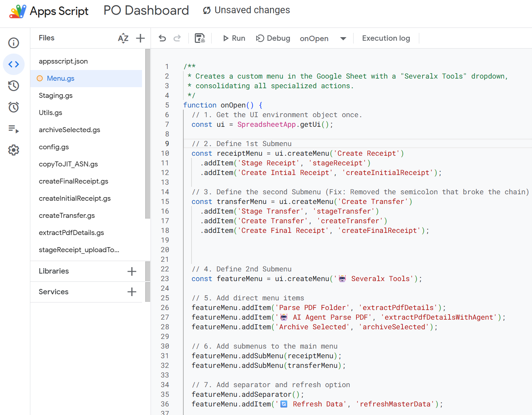
Task: Open Project History clock-arrow icon
Action: coord(14,86)
